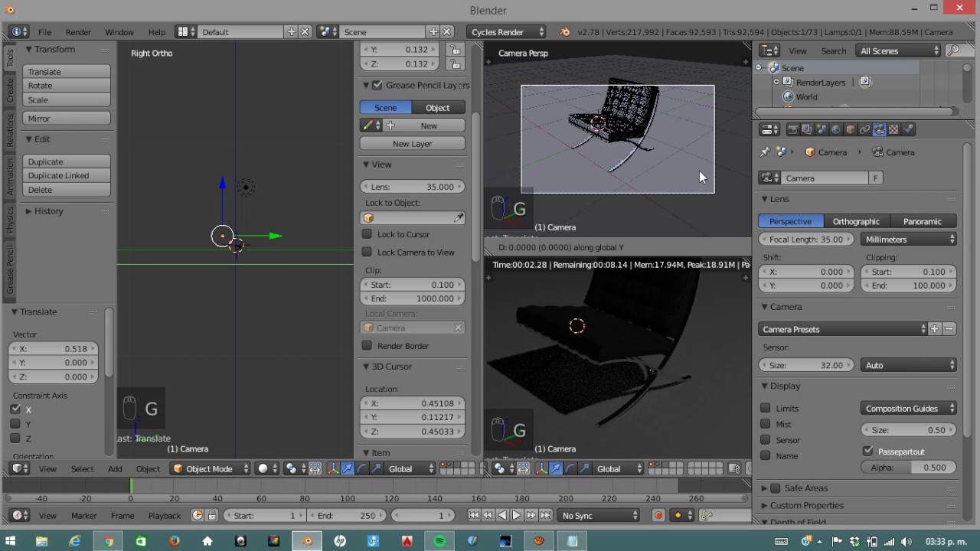Click the Blender logo icon in info header
Image resolution: width=980 pixels, height=551 pixels.
click(565, 32)
